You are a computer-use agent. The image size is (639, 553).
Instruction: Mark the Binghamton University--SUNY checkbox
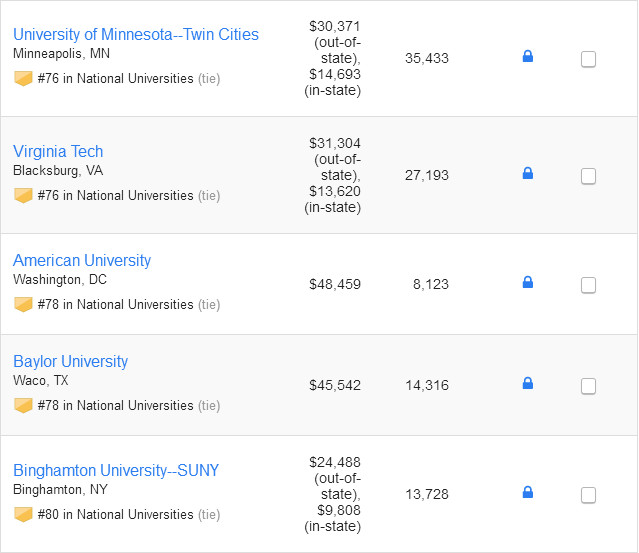pos(588,494)
